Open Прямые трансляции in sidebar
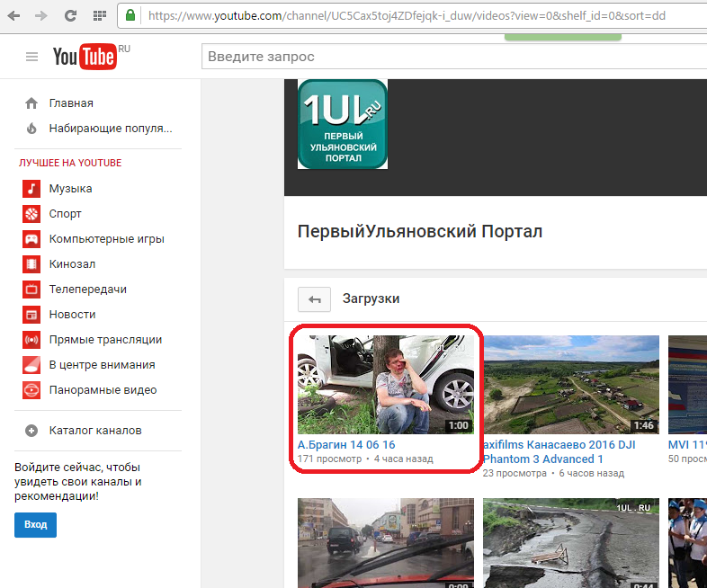Viewport: 707px width, 588px height. click(x=105, y=340)
